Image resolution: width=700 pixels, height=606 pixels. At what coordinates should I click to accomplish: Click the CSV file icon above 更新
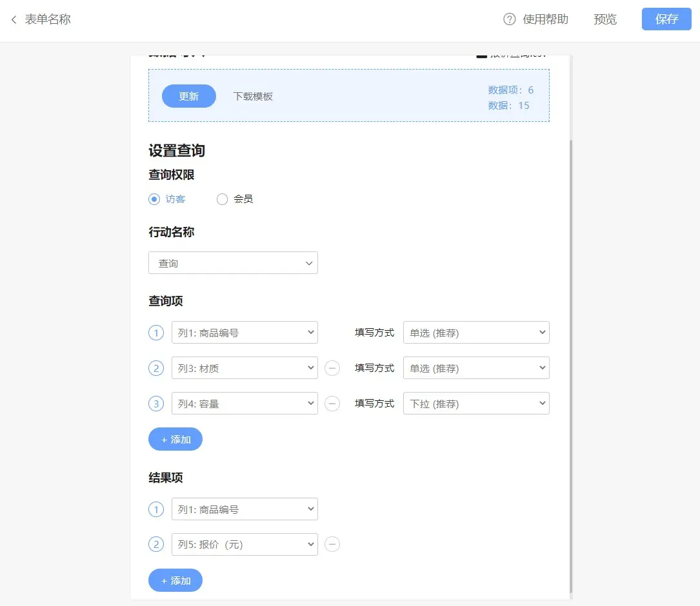[x=481, y=54]
